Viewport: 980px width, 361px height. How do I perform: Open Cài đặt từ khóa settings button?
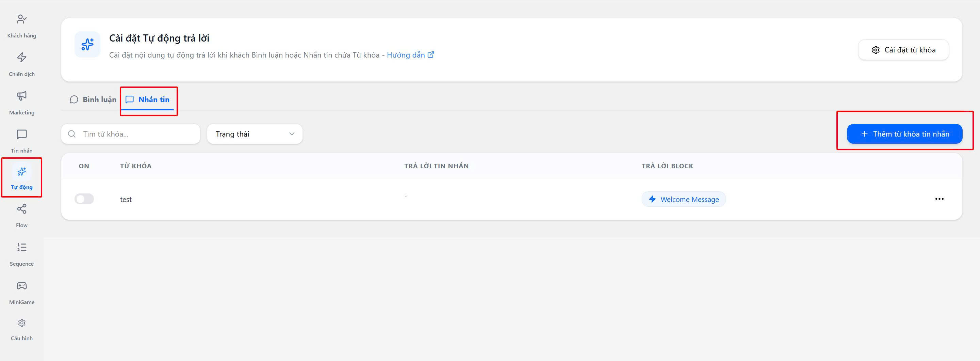pyautogui.click(x=903, y=50)
